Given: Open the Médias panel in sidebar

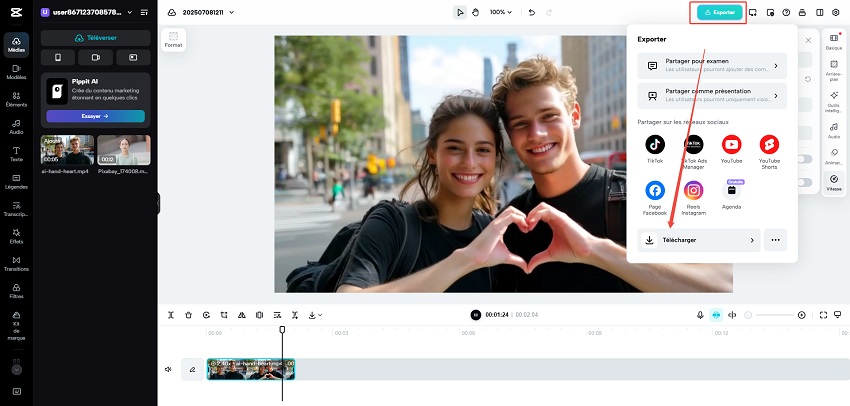Looking at the screenshot, I should coord(16,44).
